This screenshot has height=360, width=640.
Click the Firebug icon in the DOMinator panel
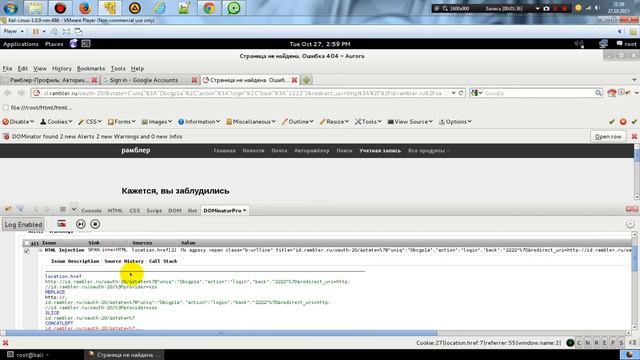point(8,210)
